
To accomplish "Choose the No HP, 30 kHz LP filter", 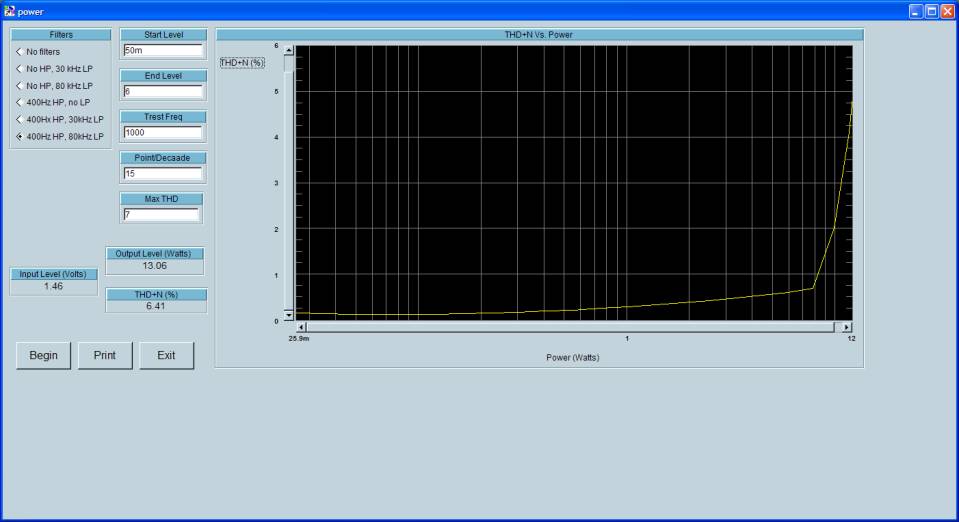I will point(19,69).
